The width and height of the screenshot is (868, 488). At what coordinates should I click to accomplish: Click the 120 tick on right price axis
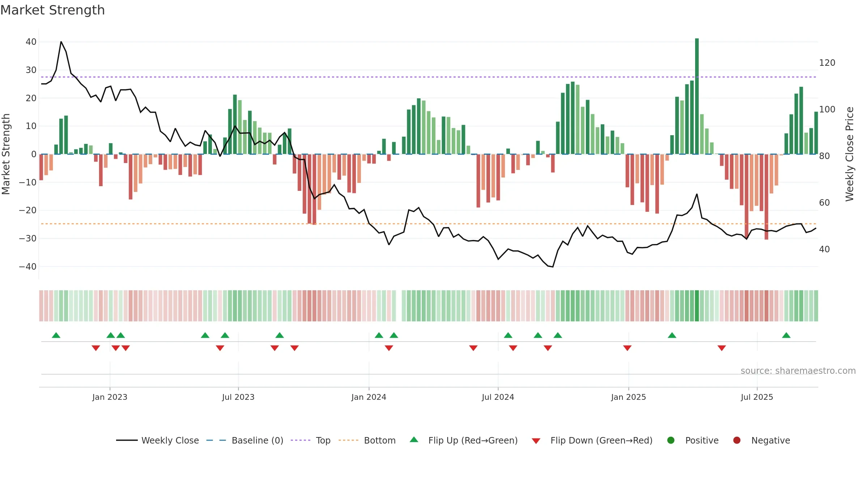(827, 63)
